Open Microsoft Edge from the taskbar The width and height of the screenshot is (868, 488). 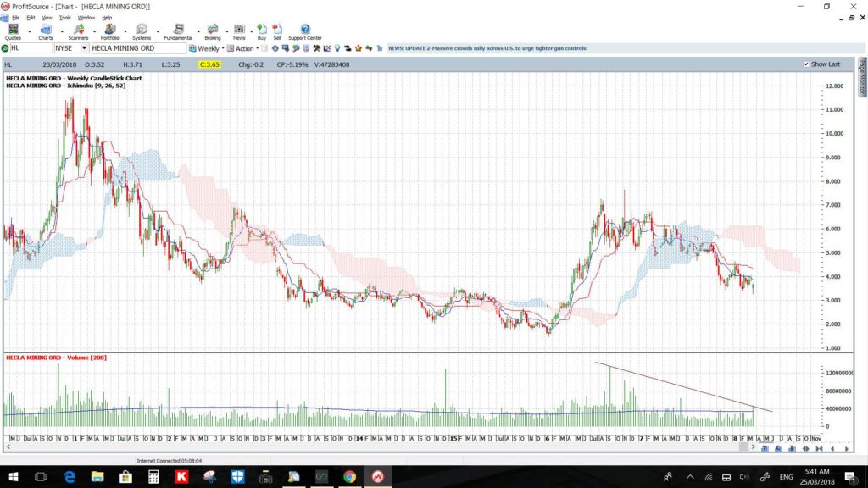coord(70,476)
